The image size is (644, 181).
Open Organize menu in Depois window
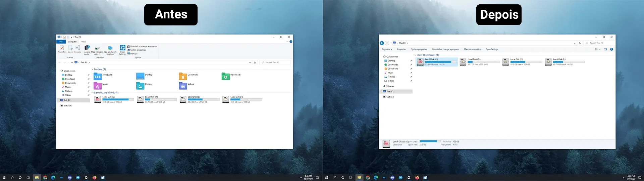[387, 49]
